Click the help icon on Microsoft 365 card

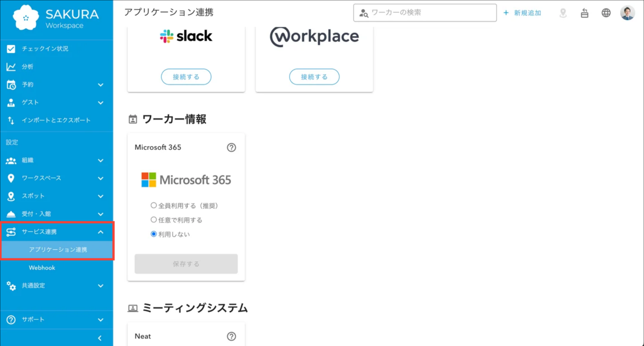[231, 148]
